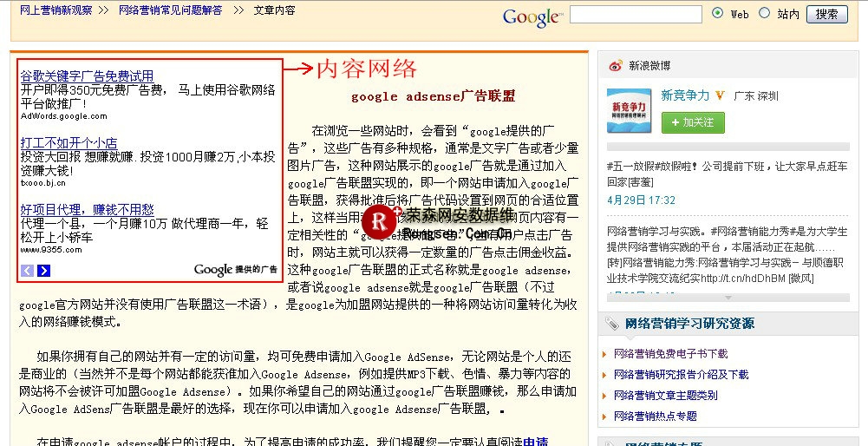Open 网络营销热点专题 resource link
Viewport: 868px width, 446px height.
pyautogui.click(x=655, y=416)
